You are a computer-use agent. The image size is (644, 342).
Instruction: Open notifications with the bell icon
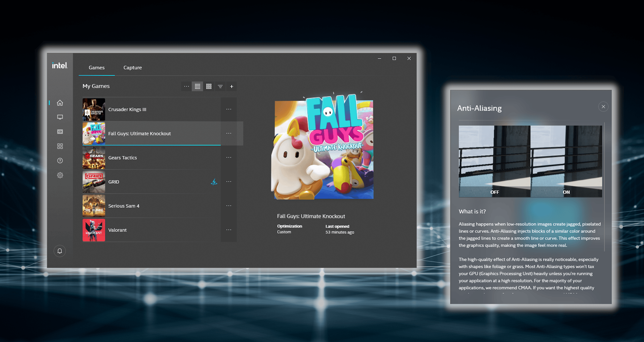[x=60, y=251]
